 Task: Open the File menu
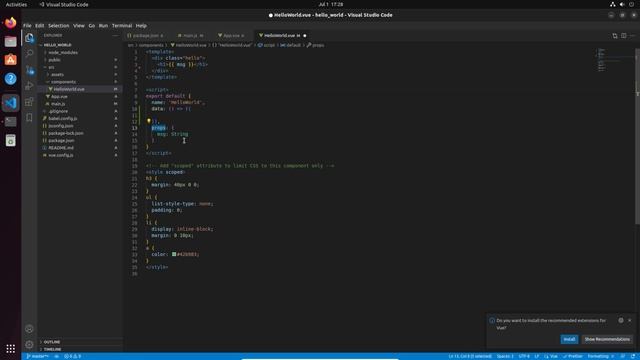pyautogui.click(x=27, y=26)
